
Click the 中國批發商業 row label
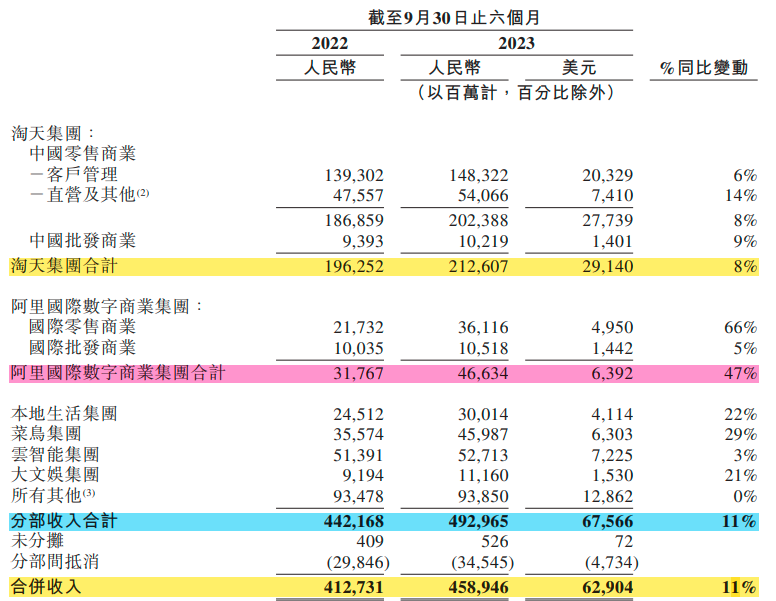point(82,241)
